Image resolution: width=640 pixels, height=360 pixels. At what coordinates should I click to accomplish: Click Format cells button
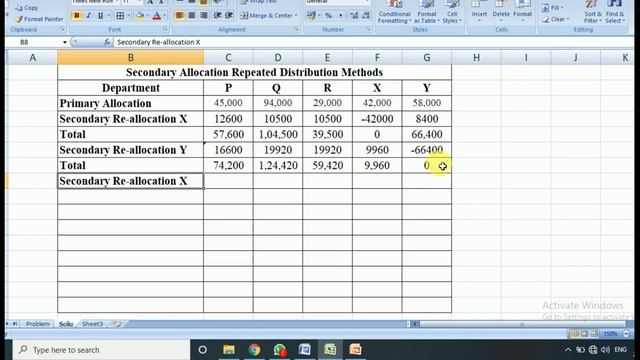(x=522, y=12)
